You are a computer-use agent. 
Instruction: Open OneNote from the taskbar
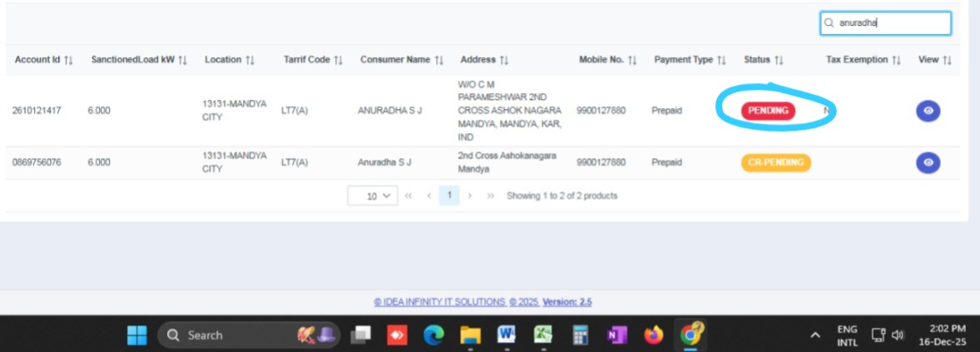click(x=616, y=335)
